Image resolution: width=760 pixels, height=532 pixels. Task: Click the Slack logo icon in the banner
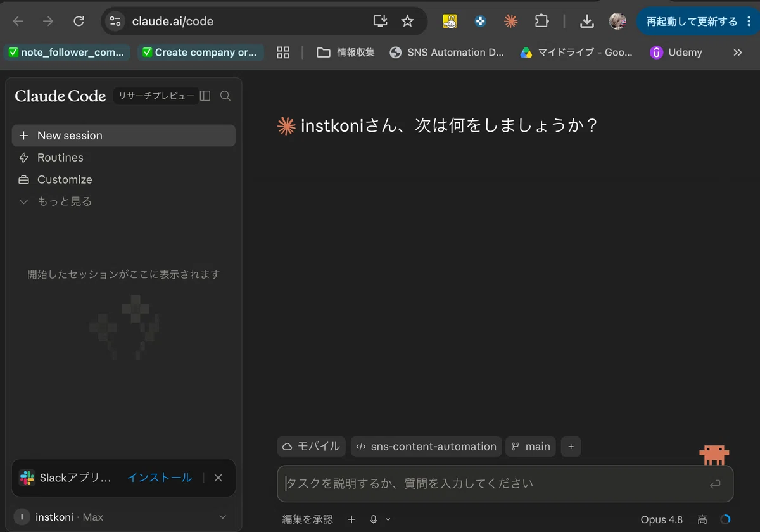tap(27, 478)
